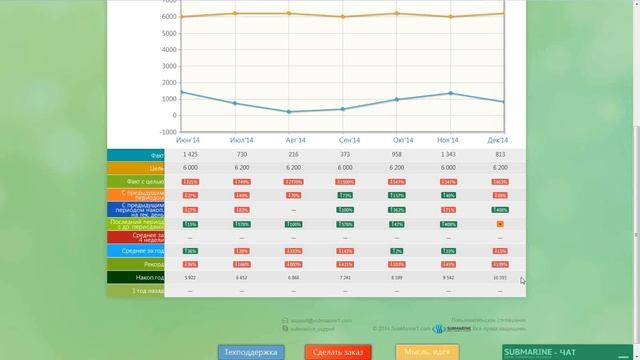Open the Техподдержка button

pos(251,352)
